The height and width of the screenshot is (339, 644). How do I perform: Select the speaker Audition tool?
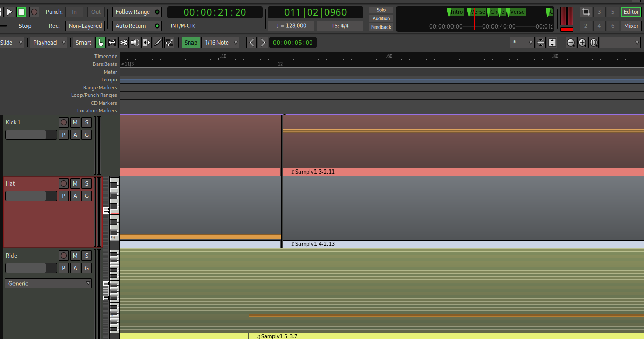[x=135, y=43]
